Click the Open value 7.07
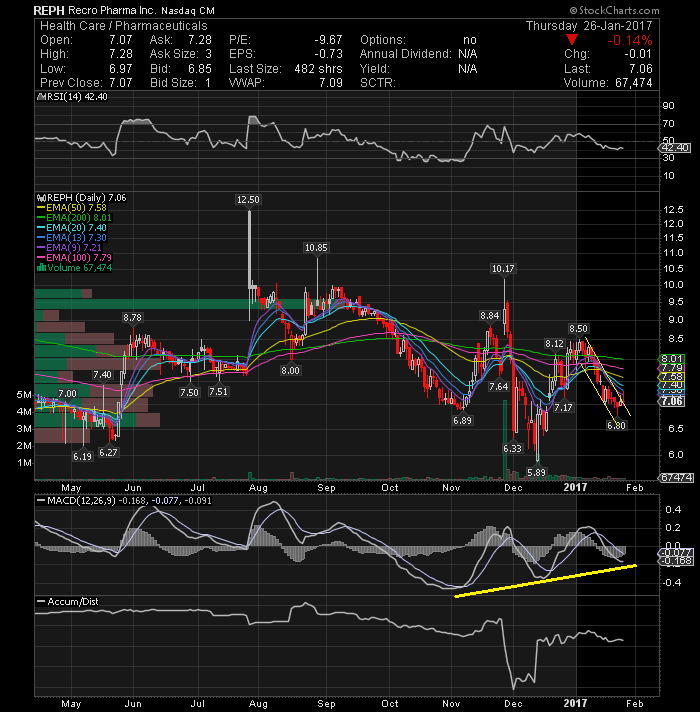700x712 pixels. [x=121, y=40]
